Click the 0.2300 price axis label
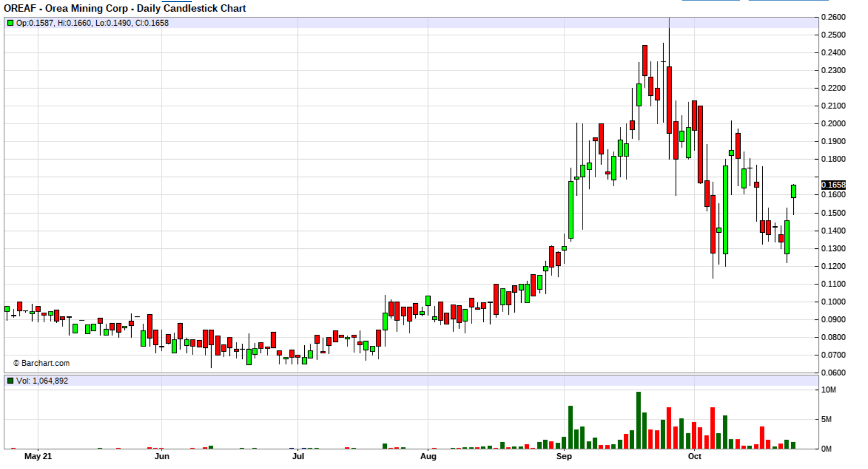 click(x=833, y=71)
